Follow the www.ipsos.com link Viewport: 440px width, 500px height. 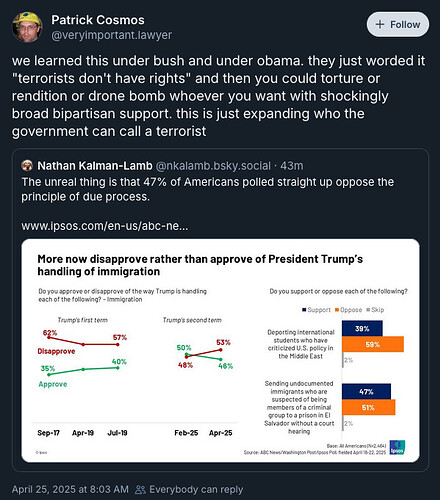(105, 226)
